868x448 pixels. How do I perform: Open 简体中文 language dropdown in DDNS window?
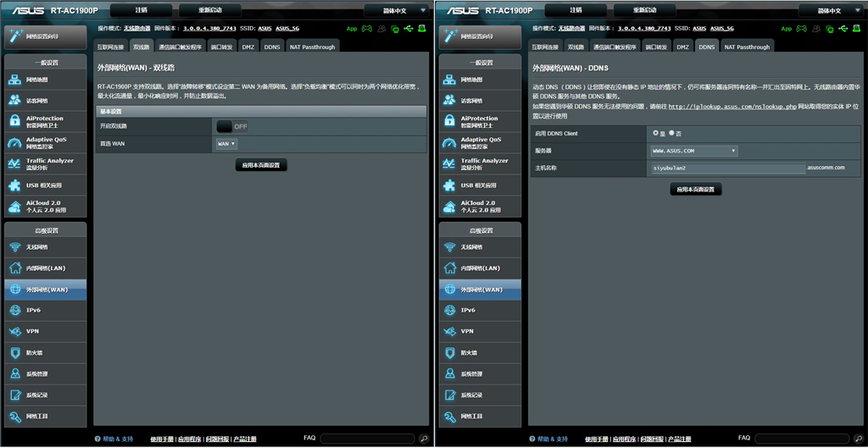[831, 10]
